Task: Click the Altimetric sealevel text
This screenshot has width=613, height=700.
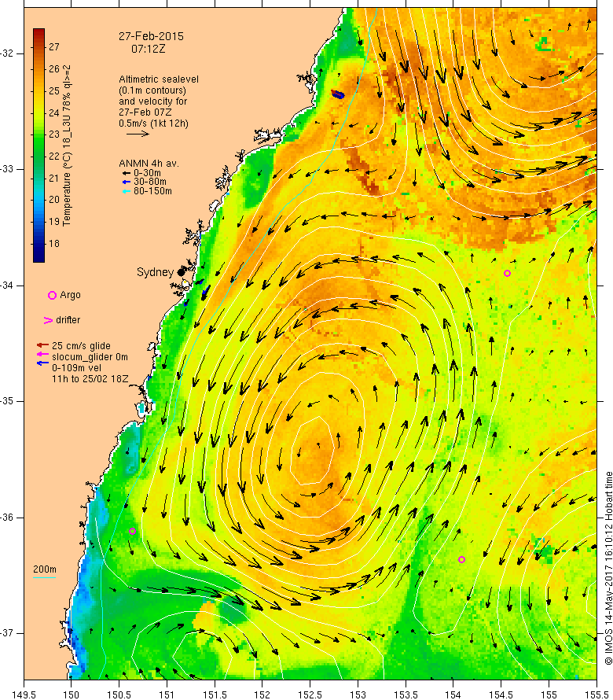Action: click(x=159, y=79)
